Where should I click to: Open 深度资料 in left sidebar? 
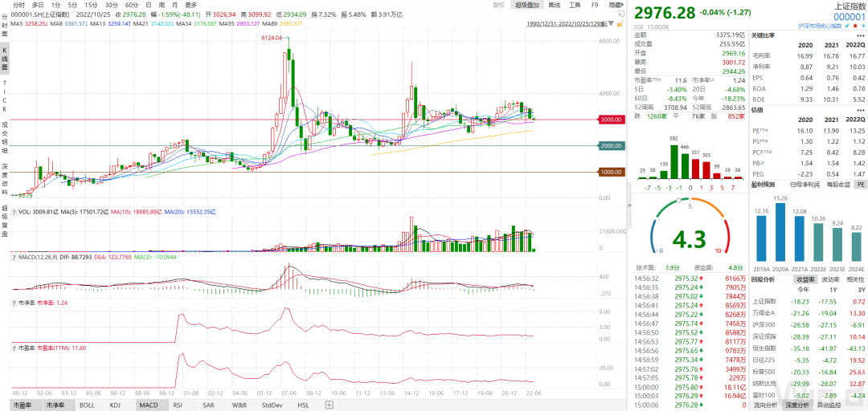[5, 180]
